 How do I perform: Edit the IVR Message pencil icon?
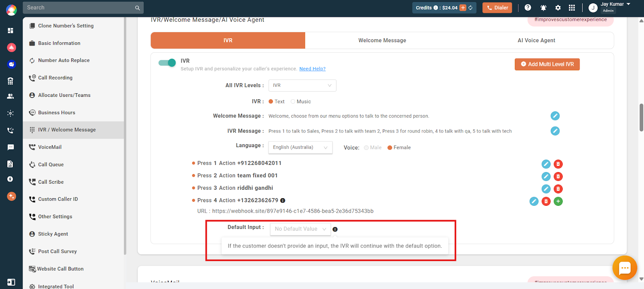click(x=555, y=131)
